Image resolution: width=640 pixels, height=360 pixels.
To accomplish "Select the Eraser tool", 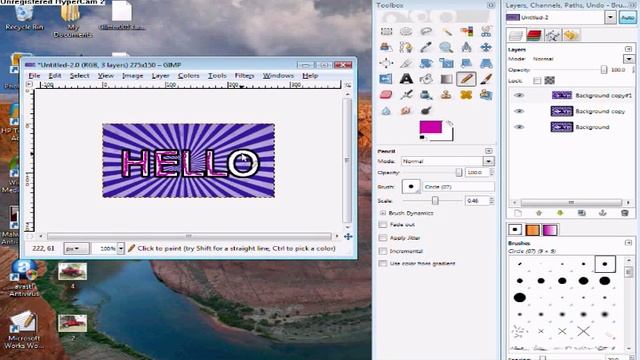I will tap(386, 95).
